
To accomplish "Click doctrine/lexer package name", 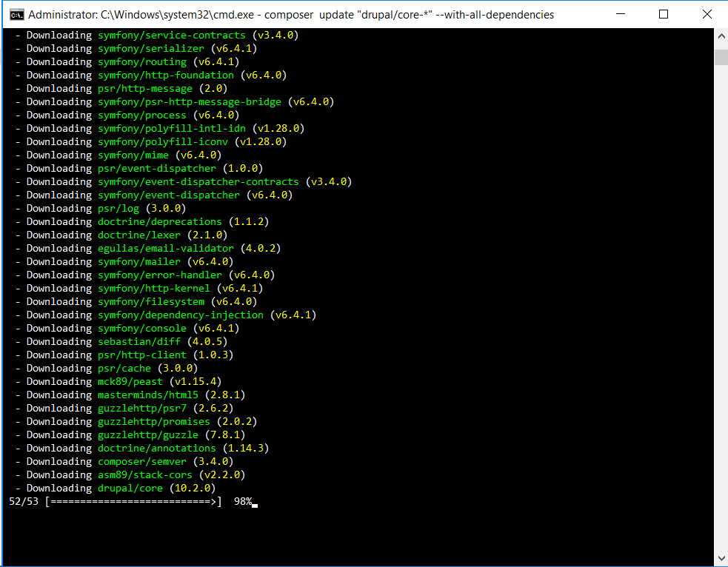I will pyautogui.click(x=138, y=235).
